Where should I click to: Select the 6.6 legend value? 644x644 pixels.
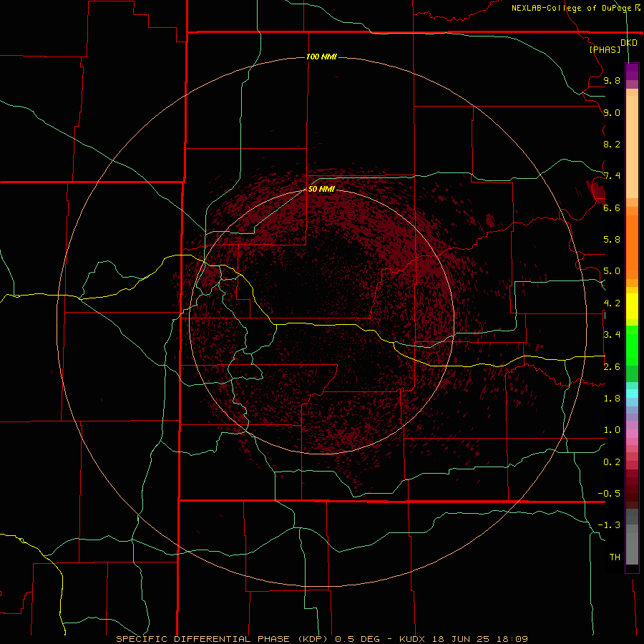612,208
